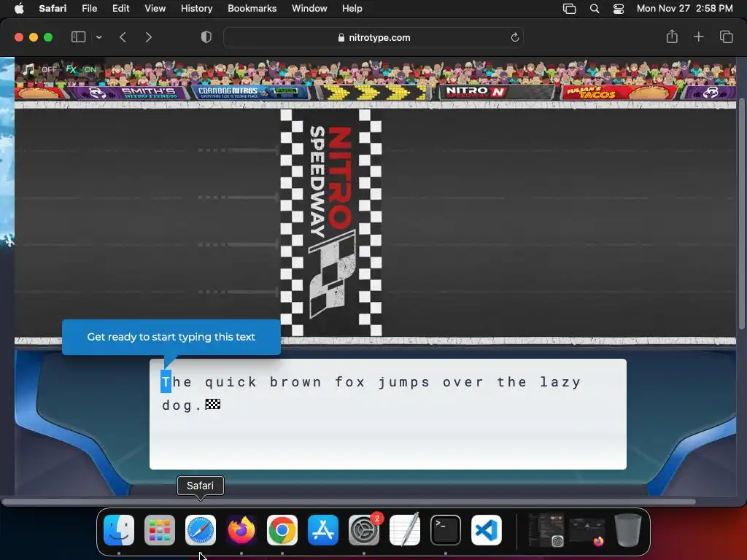Click the horizontal page scrollbar
This screenshot has width=747, height=560.
point(348,502)
